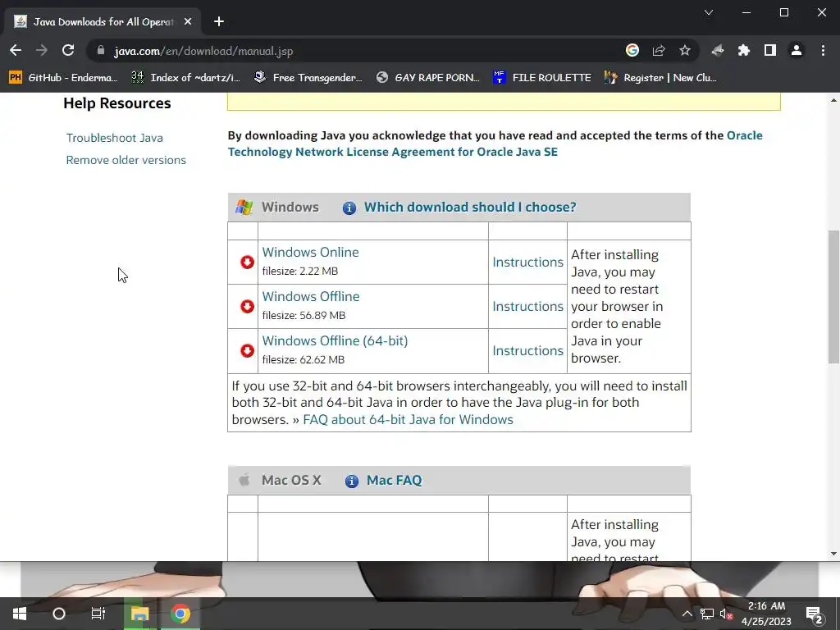
Task: Open Instructions for Windows Online
Action: (527, 262)
